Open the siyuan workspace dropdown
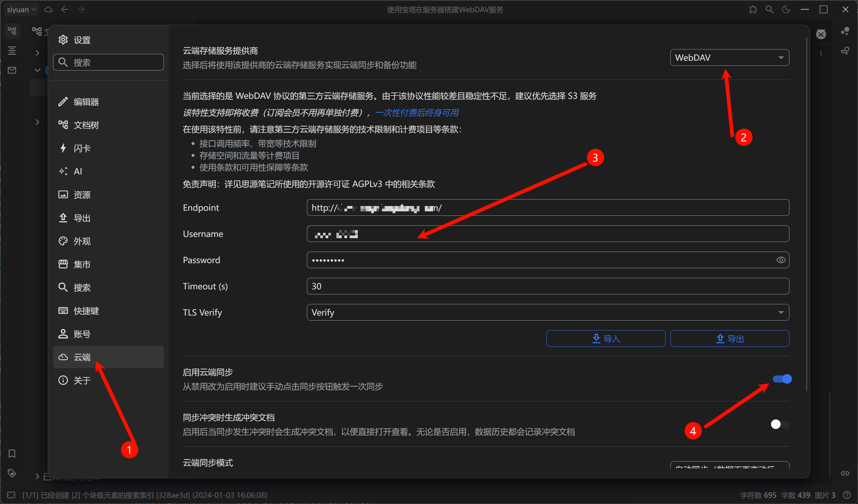858x504 pixels. (x=21, y=10)
